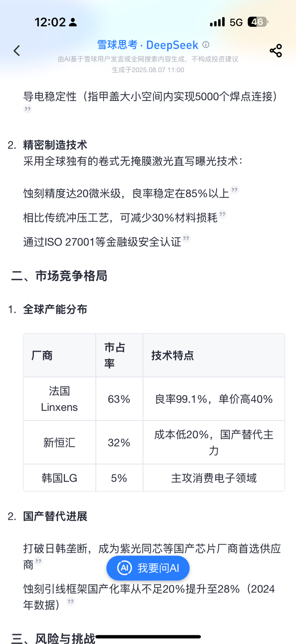Tap the AI logo in ask button
Image resolution: width=296 pixels, height=644 pixels.
coord(124,568)
